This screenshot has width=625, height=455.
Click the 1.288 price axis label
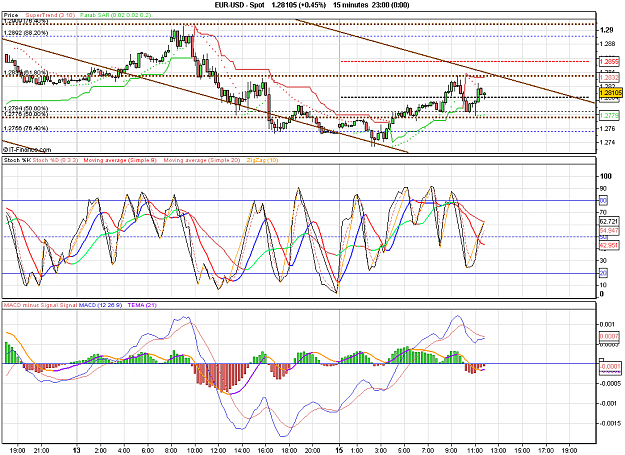[607, 44]
